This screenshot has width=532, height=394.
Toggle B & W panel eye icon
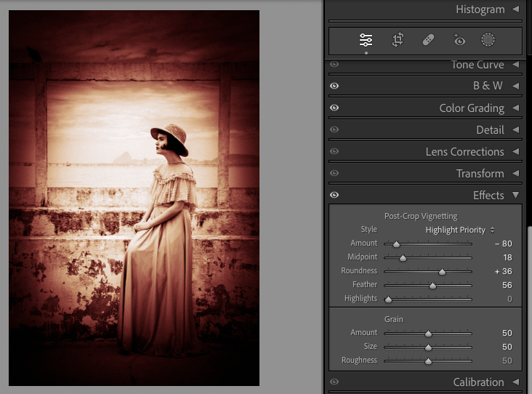coord(334,86)
